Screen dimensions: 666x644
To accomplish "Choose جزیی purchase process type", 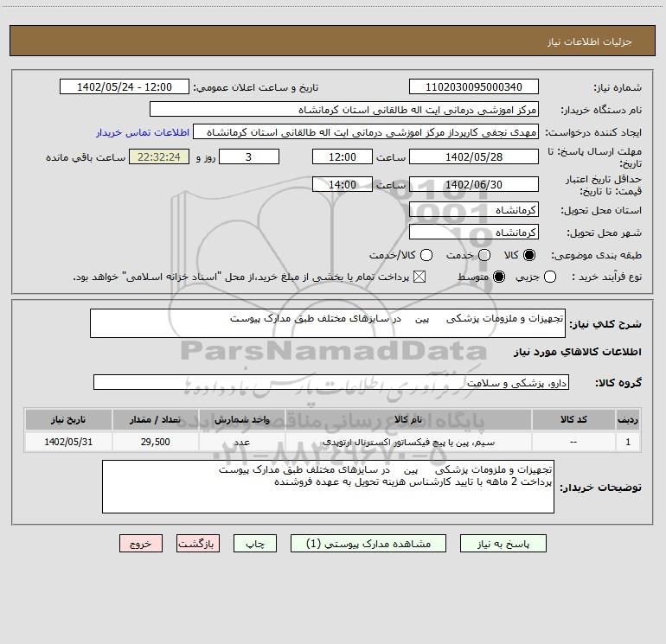I will pyautogui.click(x=549, y=277).
